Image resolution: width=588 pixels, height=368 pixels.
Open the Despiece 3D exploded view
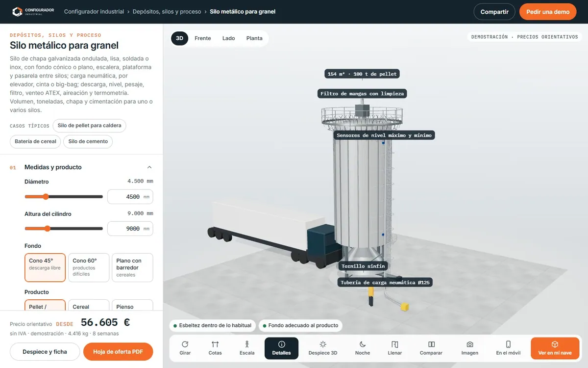(x=323, y=348)
